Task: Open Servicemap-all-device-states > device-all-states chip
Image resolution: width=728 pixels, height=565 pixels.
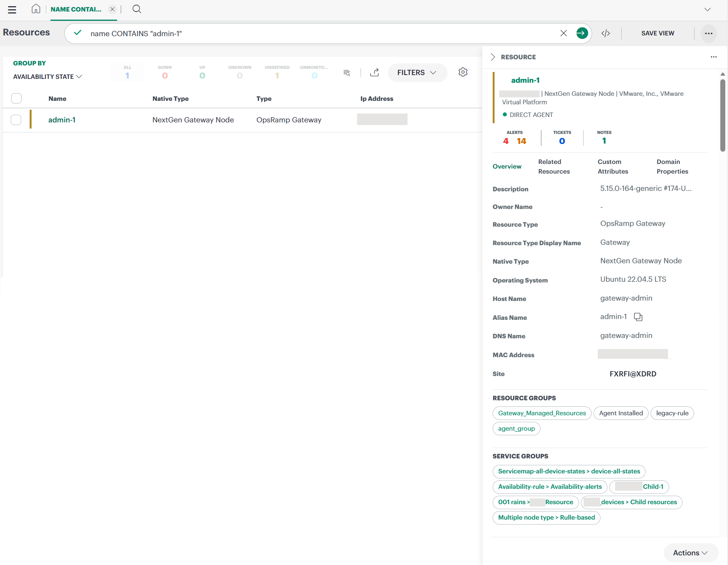Action: point(569,471)
